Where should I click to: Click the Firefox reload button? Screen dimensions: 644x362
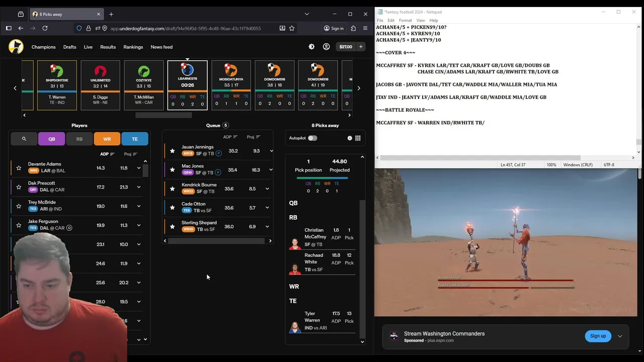tap(45, 28)
